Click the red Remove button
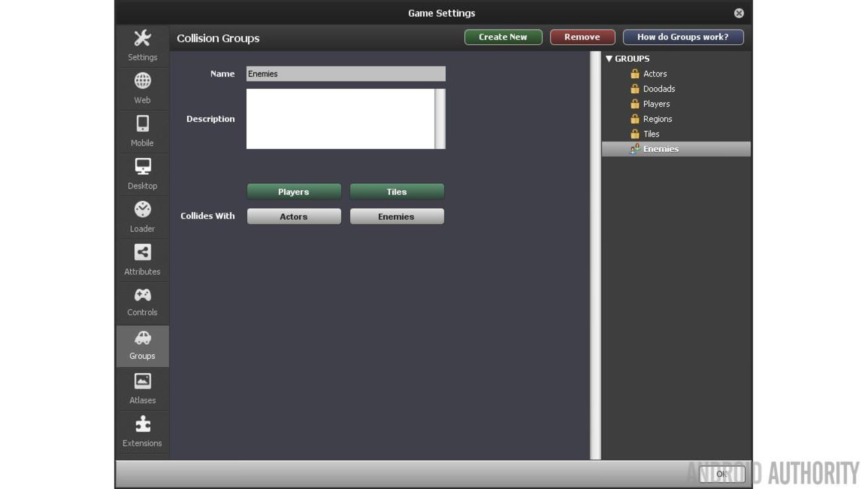This screenshot has height=489, width=868. click(x=582, y=37)
